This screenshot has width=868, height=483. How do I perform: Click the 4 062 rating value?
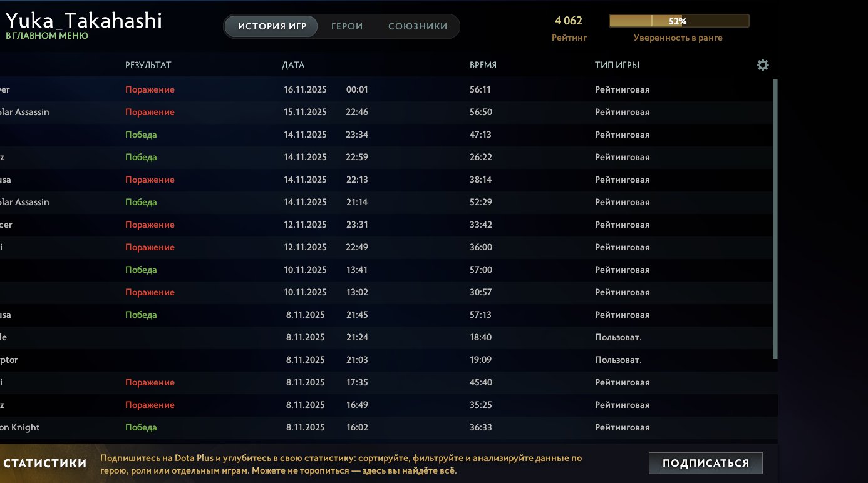569,20
